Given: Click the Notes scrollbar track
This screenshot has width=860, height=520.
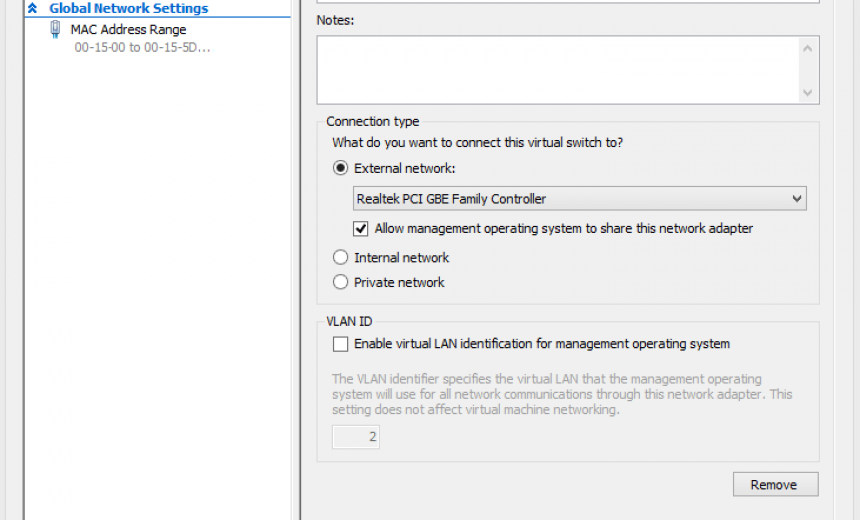Looking at the screenshot, I should (x=808, y=70).
